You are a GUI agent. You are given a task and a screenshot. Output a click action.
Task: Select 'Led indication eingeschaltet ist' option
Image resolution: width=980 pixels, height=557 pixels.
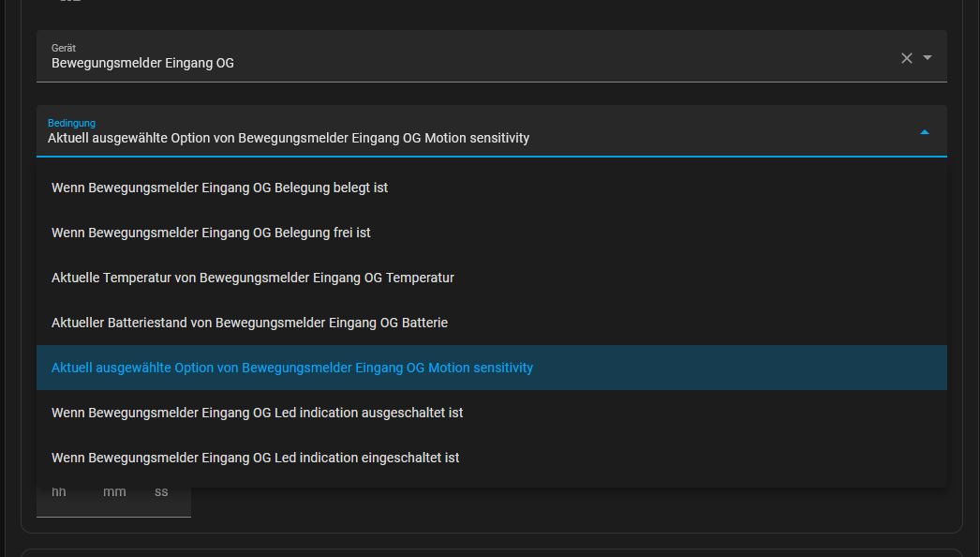tap(491, 459)
